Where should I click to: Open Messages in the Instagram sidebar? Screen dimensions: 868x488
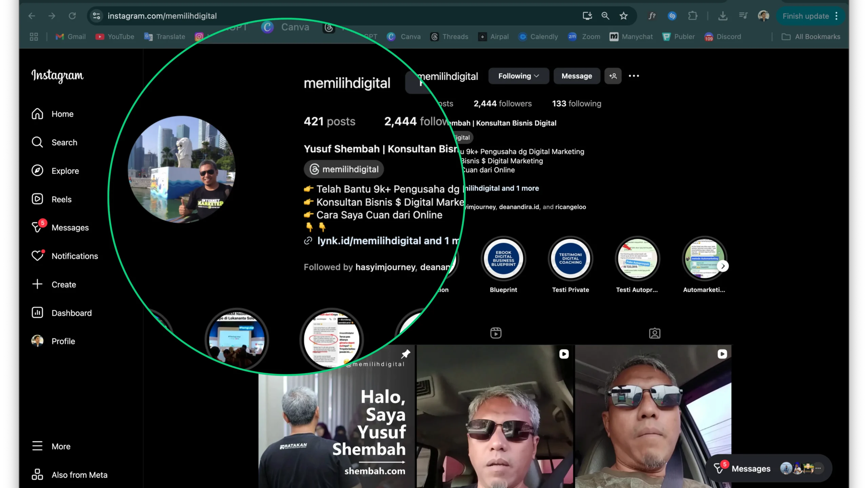(x=60, y=227)
